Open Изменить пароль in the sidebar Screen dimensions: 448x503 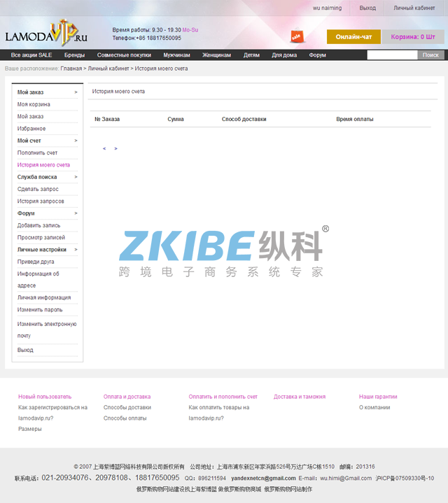(x=40, y=310)
